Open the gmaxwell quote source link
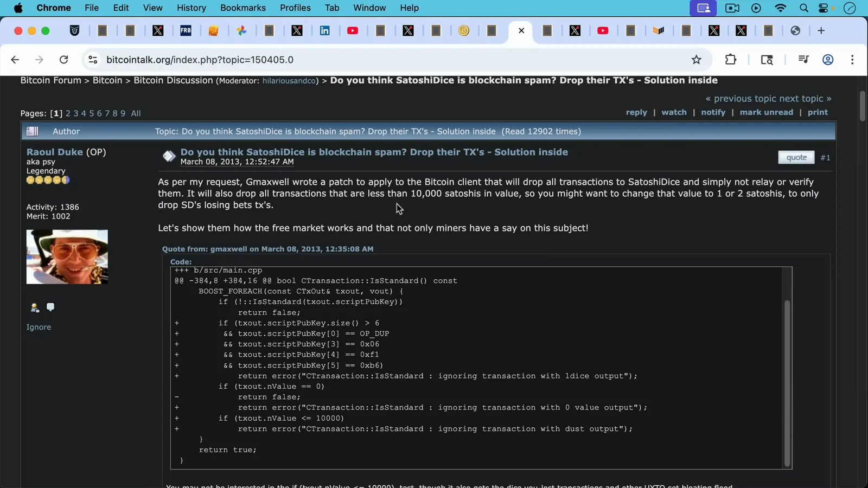 click(x=267, y=249)
